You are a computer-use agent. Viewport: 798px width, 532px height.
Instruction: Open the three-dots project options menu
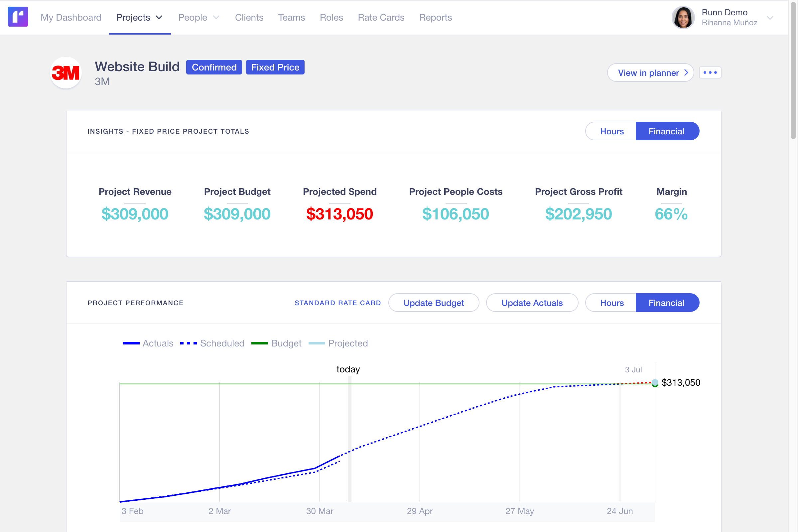pyautogui.click(x=710, y=72)
